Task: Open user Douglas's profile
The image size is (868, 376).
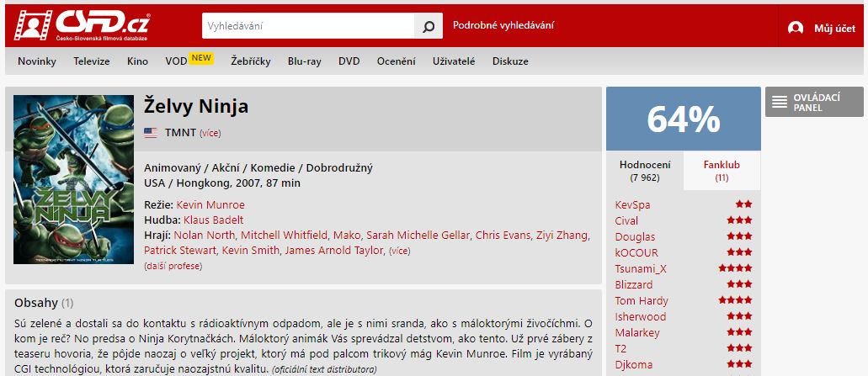Action: click(x=635, y=237)
